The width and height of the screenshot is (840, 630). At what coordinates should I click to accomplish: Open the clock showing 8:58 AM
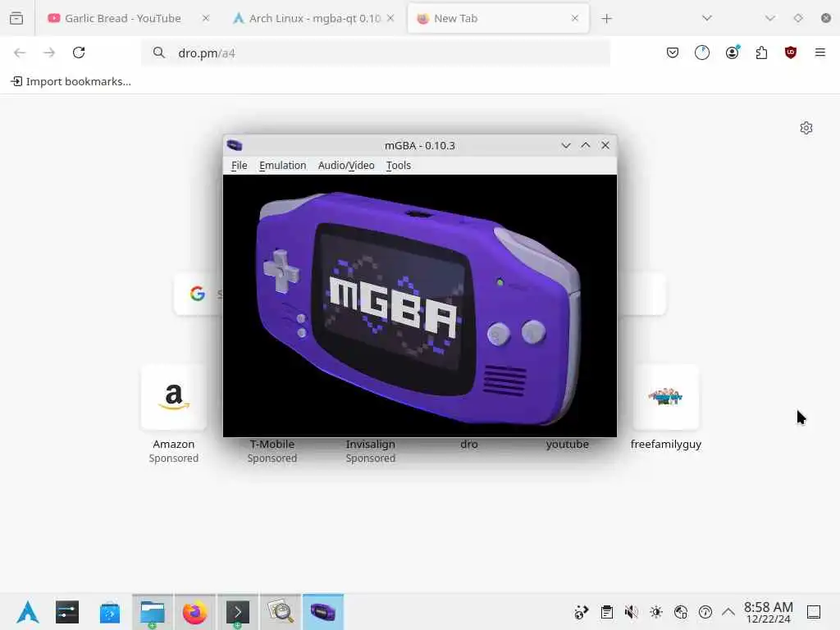pos(769,612)
